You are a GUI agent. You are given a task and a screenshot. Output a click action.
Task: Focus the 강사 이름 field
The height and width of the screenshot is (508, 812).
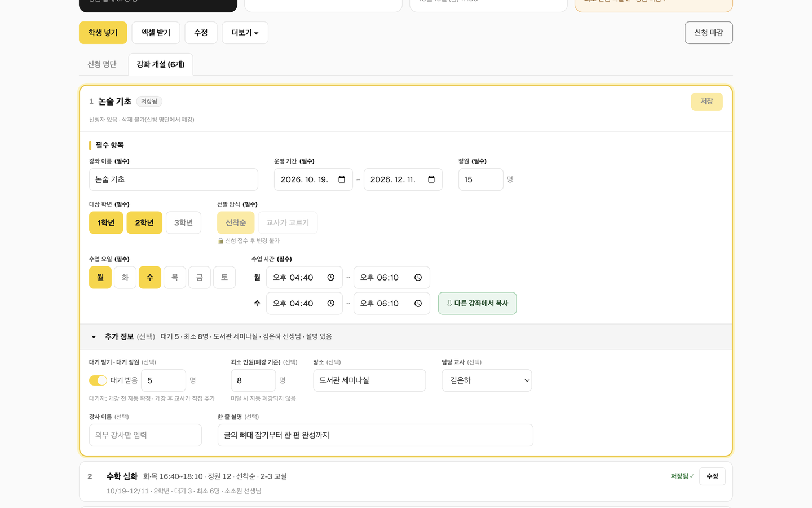pyautogui.click(x=145, y=435)
